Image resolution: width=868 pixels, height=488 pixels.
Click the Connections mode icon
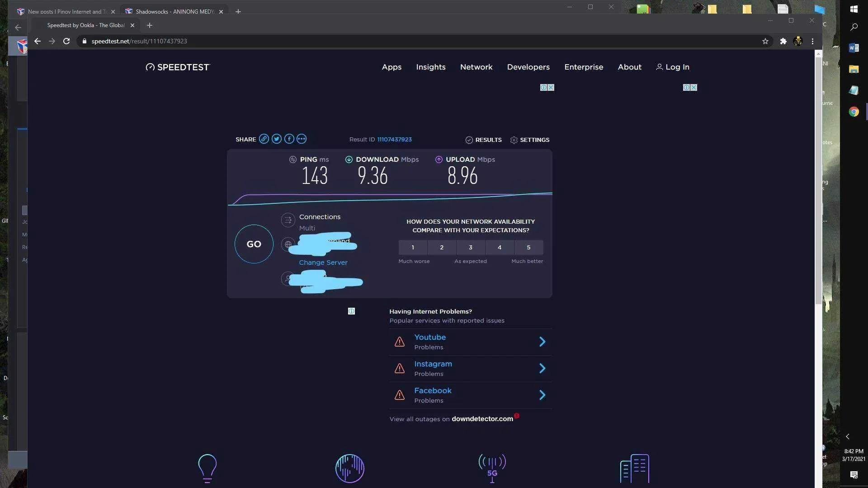[288, 220]
